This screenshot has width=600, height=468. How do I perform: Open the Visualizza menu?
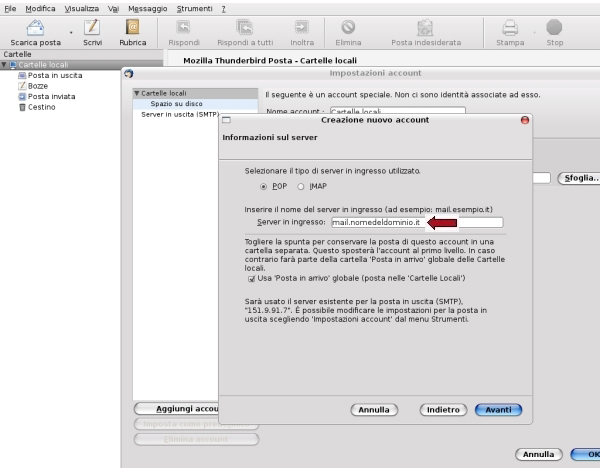tap(82, 8)
